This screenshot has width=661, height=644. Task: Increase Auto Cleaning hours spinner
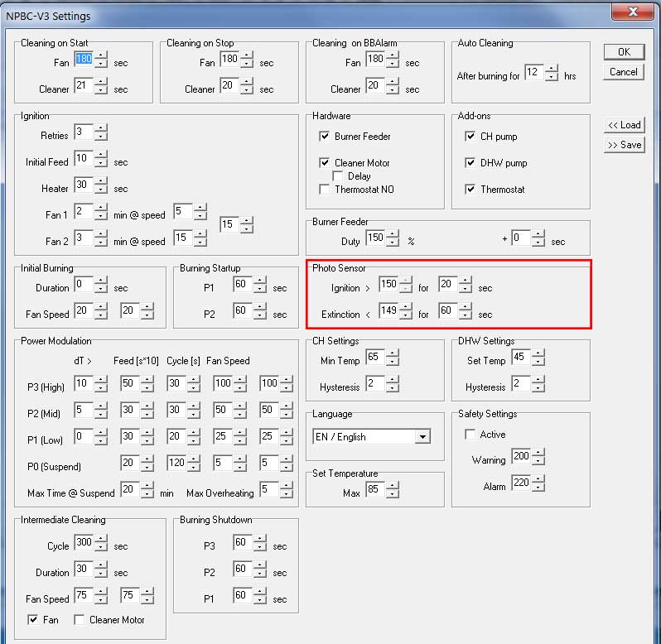tap(552, 69)
